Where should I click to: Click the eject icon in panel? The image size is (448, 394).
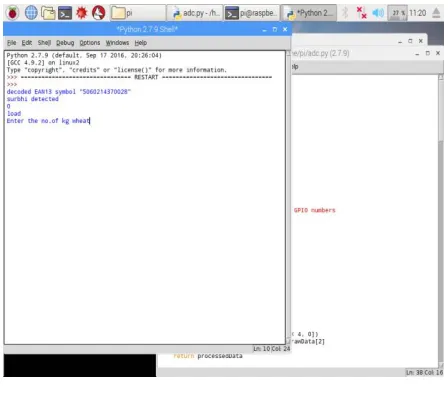point(436,13)
